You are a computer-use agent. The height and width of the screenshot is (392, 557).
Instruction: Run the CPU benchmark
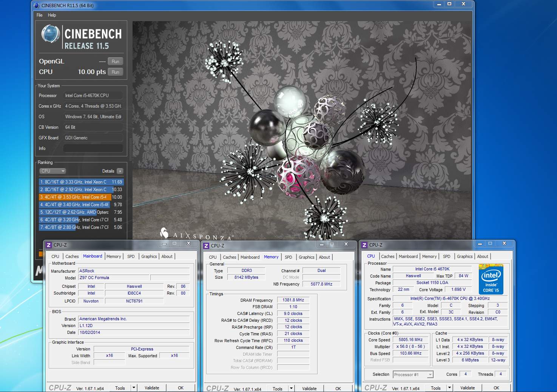pos(116,72)
